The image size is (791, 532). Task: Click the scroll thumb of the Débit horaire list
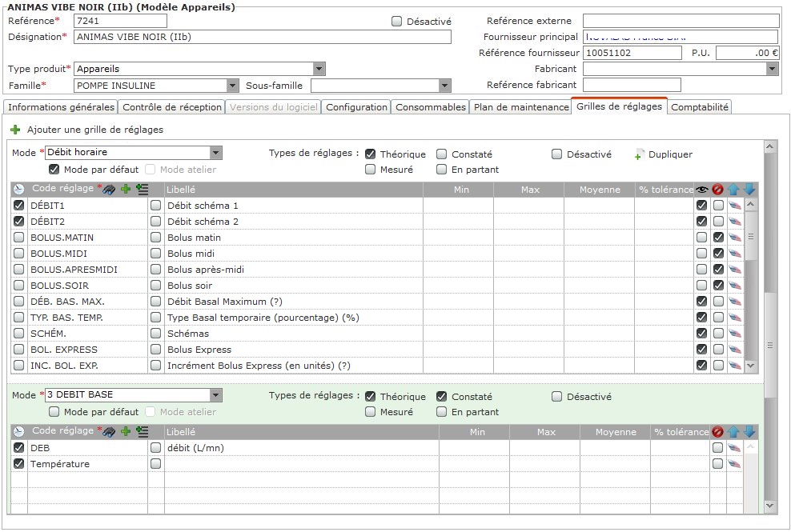(x=751, y=236)
